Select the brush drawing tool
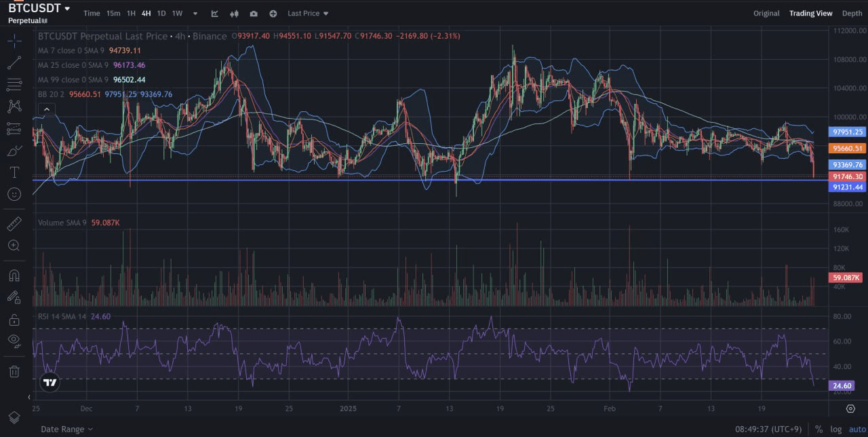 pyautogui.click(x=14, y=151)
